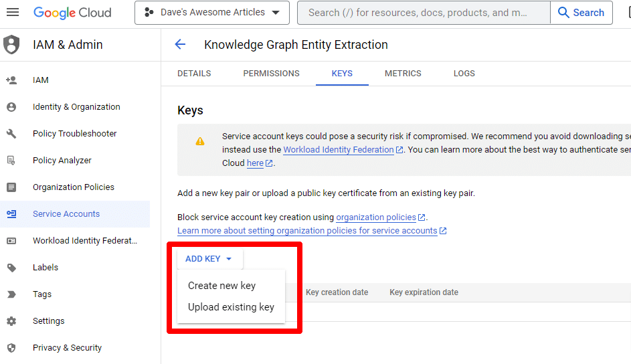This screenshot has height=364, width=631.
Task: Switch to the METRICS tab
Action: pos(403,74)
